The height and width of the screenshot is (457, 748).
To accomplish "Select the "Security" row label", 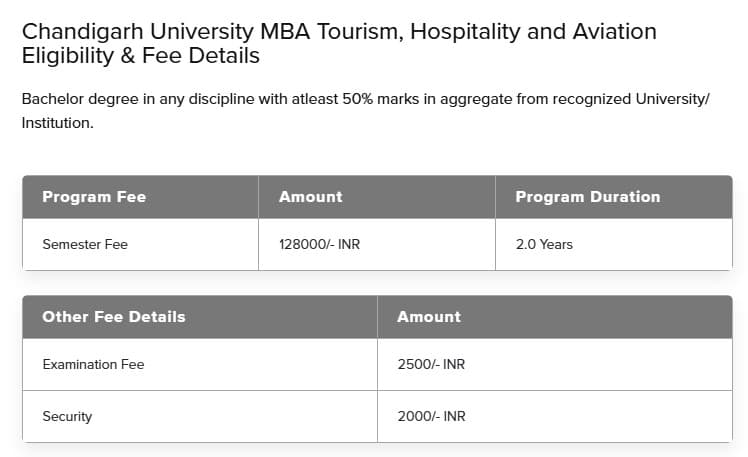I will tap(67, 416).
